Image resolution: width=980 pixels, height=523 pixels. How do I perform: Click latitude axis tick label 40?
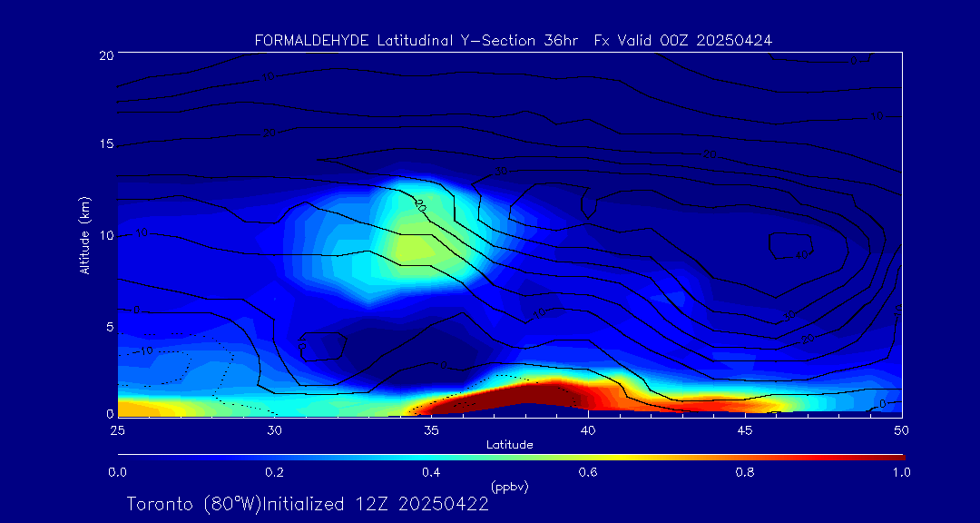pyautogui.click(x=587, y=429)
